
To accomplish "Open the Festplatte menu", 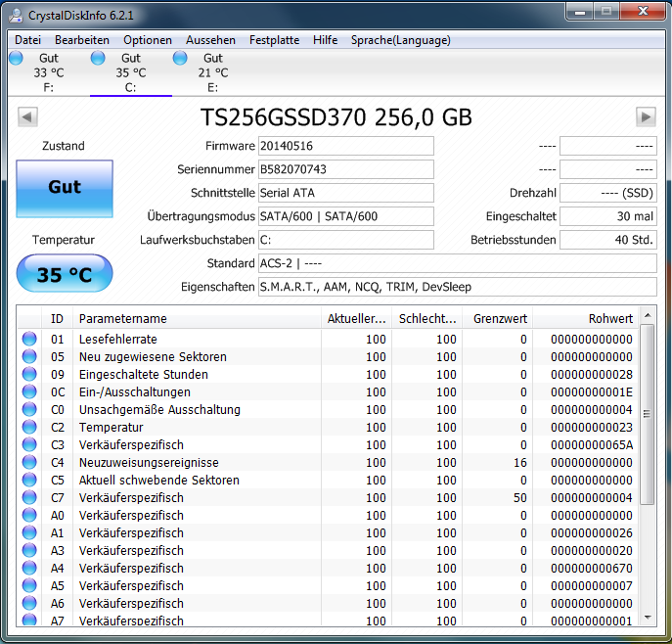I will tap(274, 40).
